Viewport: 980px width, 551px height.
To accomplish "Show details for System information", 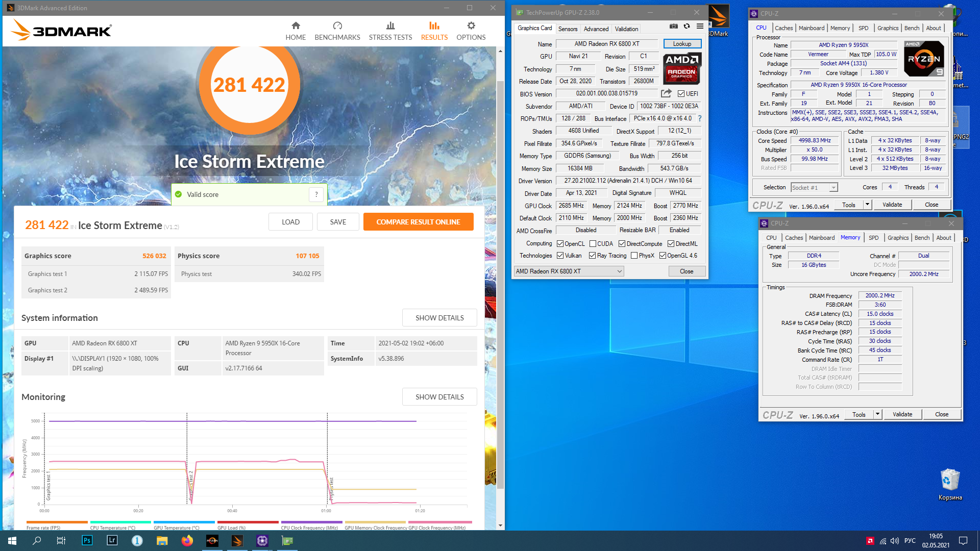I will point(439,318).
